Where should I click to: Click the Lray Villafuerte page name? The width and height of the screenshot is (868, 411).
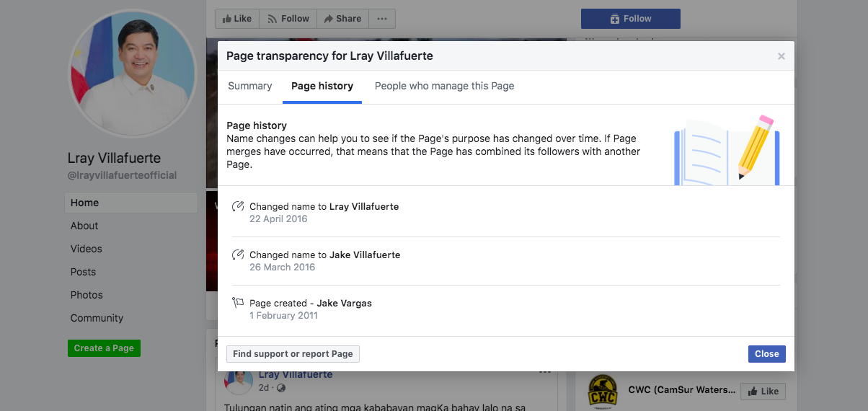point(114,158)
